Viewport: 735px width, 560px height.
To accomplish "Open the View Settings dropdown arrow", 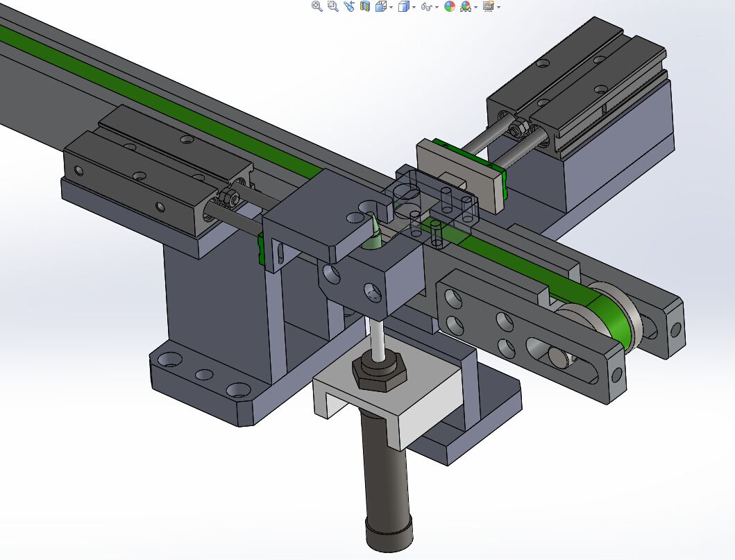I will (x=498, y=7).
